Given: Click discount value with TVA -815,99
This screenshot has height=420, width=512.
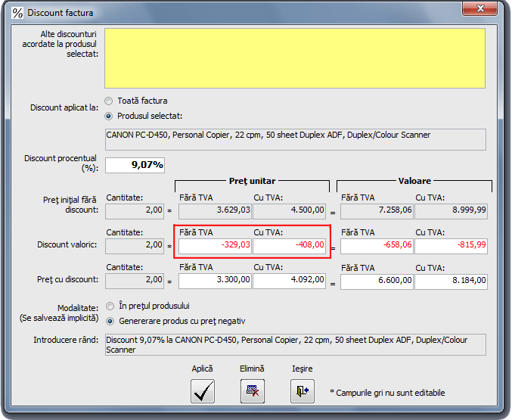Looking at the screenshot, I should 451,245.
